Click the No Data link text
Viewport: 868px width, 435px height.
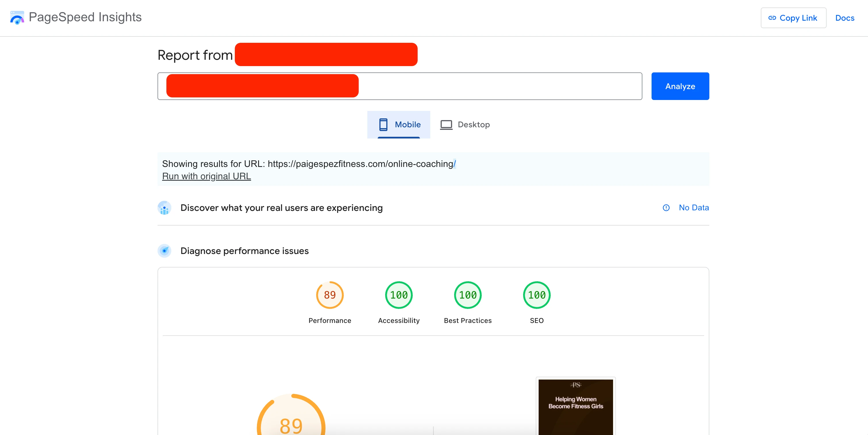tap(694, 207)
